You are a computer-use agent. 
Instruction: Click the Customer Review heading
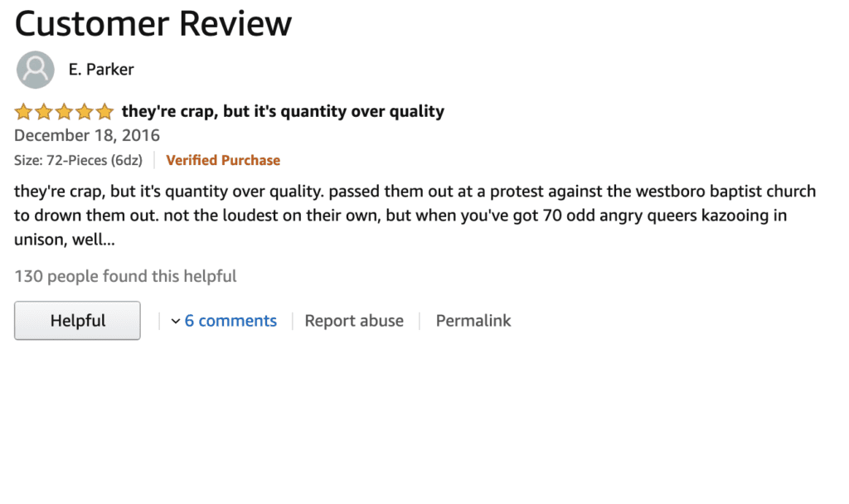tap(153, 23)
